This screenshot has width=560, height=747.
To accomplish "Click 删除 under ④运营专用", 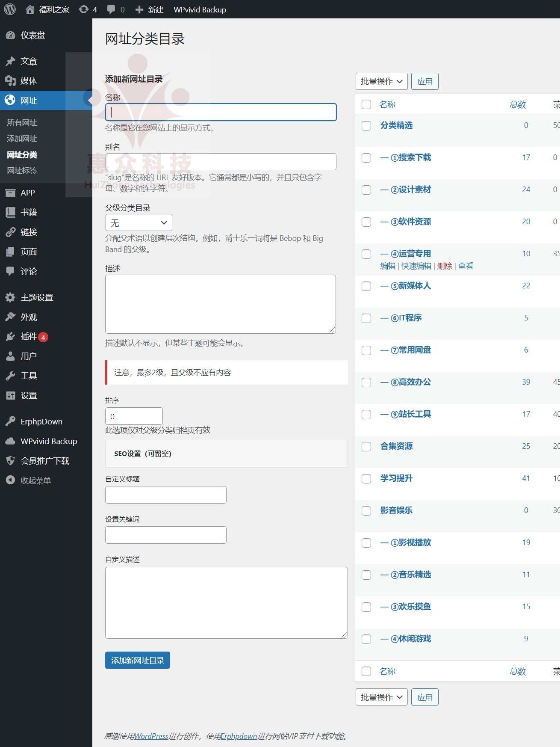I will point(445,266).
